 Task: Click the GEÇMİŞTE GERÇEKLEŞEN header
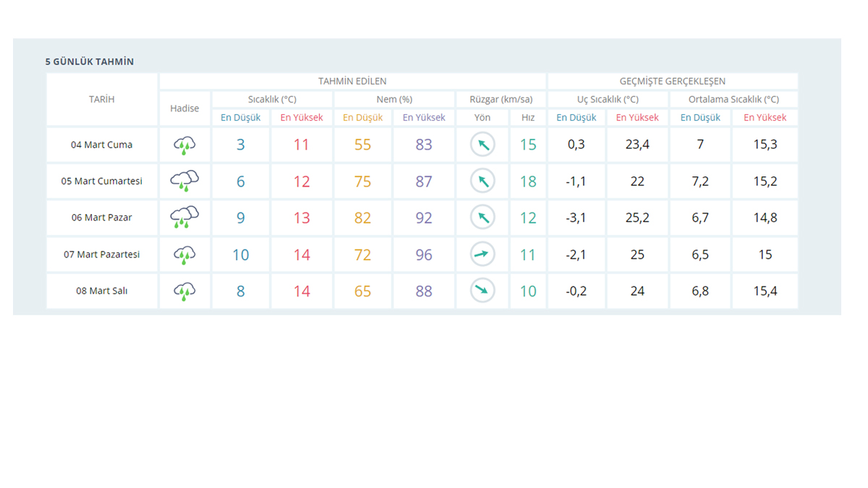click(672, 81)
